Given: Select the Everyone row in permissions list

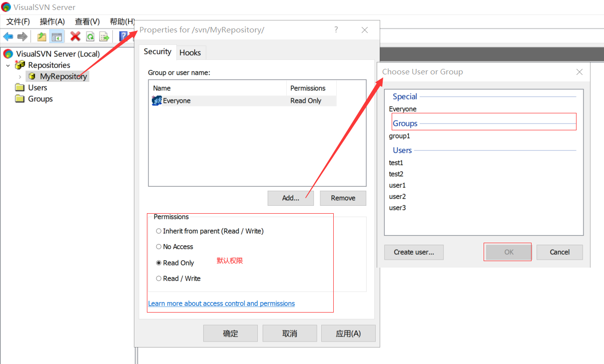Looking at the screenshot, I should (x=243, y=100).
